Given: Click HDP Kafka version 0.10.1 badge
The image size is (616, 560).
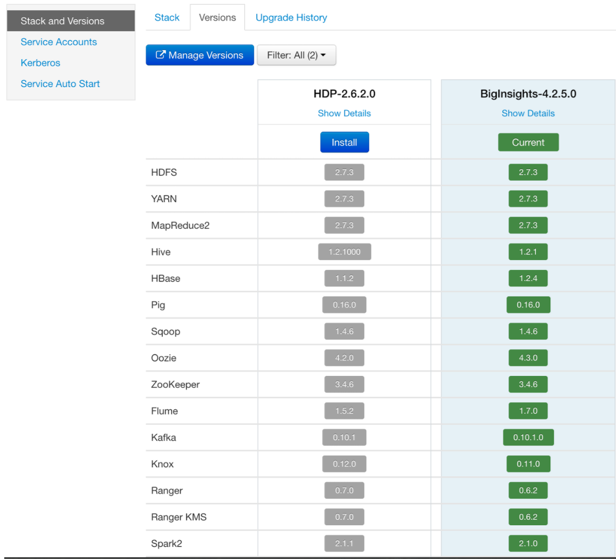Looking at the screenshot, I should 344,437.
